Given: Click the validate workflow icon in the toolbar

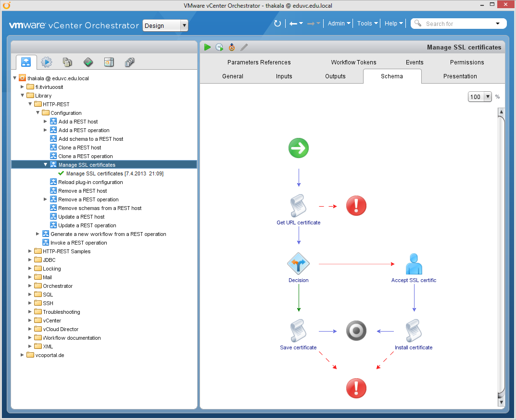Looking at the screenshot, I should 232,48.
